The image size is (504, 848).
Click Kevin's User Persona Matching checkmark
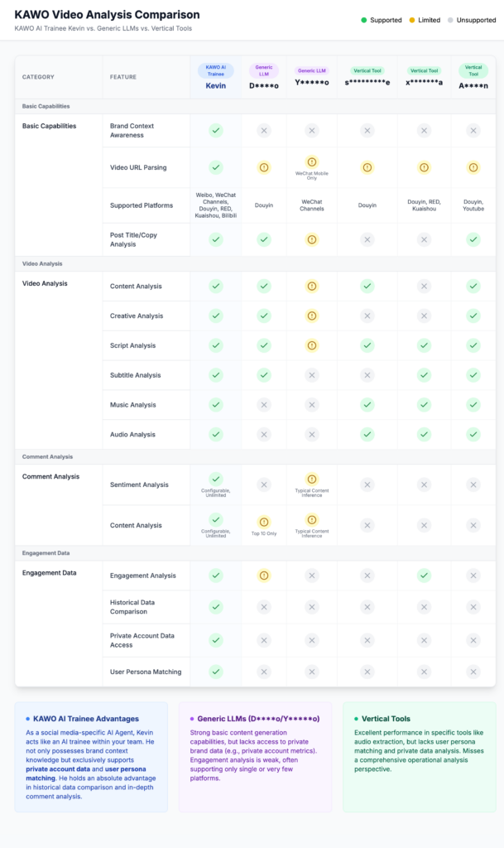pyautogui.click(x=215, y=672)
